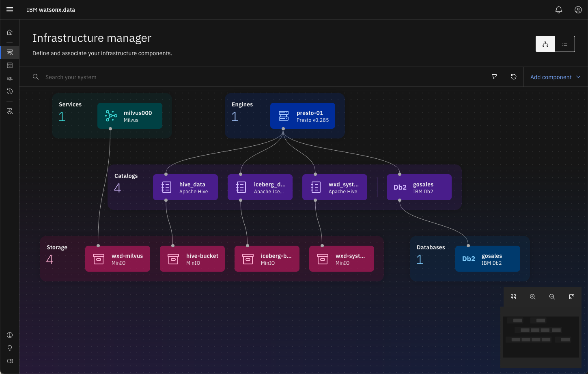
Task: Click the Engines group label
Action: [242, 104]
